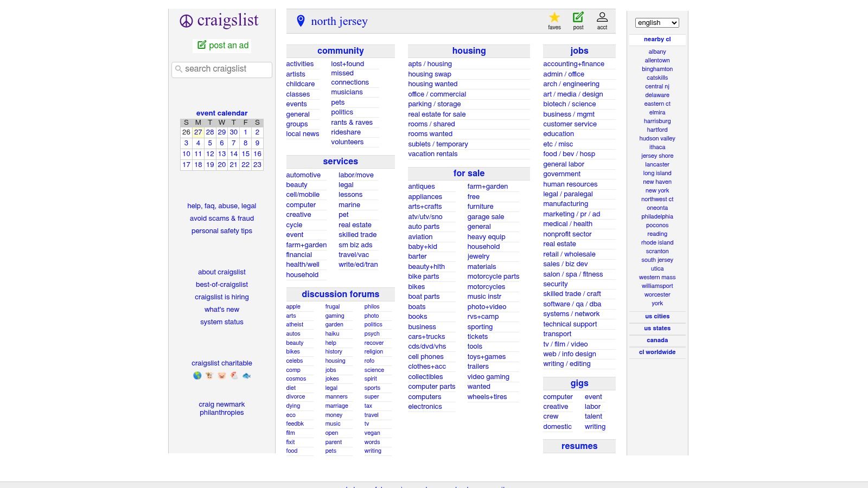Open the for sale section header
The height and width of the screenshot is (488, 868).
(x=469, y=174)
